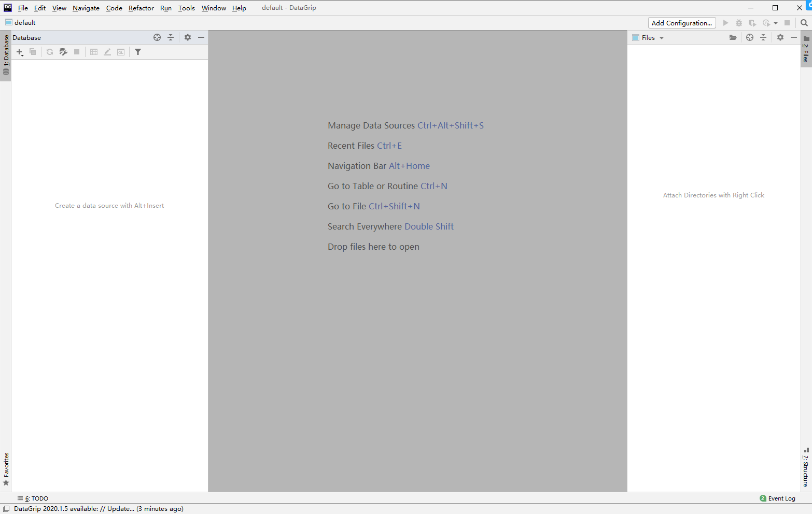Open the Navigate menu
This screenshot has width=812, height=514.
(86, 8)
